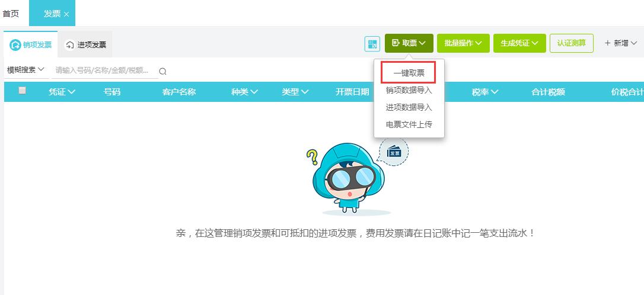Select the 销项发票 tab

click(31, 44)
